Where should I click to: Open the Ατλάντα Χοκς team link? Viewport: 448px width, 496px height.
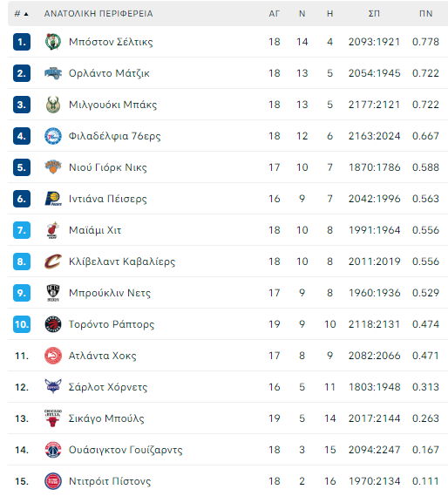[103, 356]
